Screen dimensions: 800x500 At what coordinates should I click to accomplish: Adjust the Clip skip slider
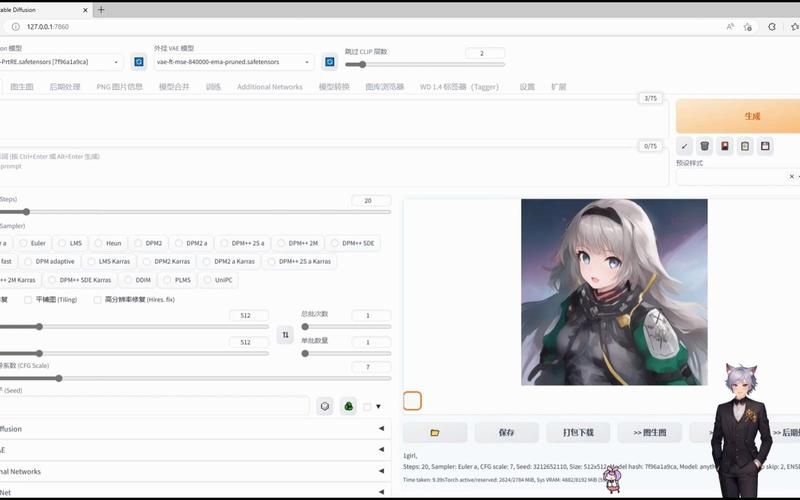pyautogui.click(x=424, y=65)
